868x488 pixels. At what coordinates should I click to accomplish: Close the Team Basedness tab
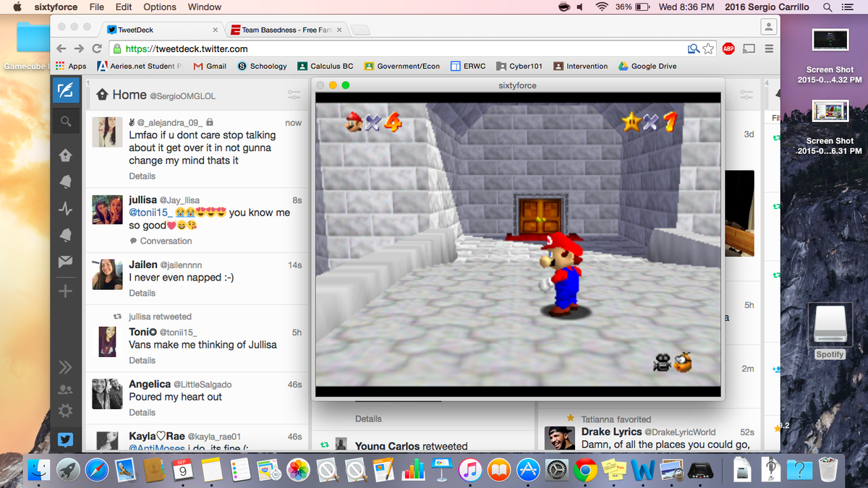click(x=339, y=30)
